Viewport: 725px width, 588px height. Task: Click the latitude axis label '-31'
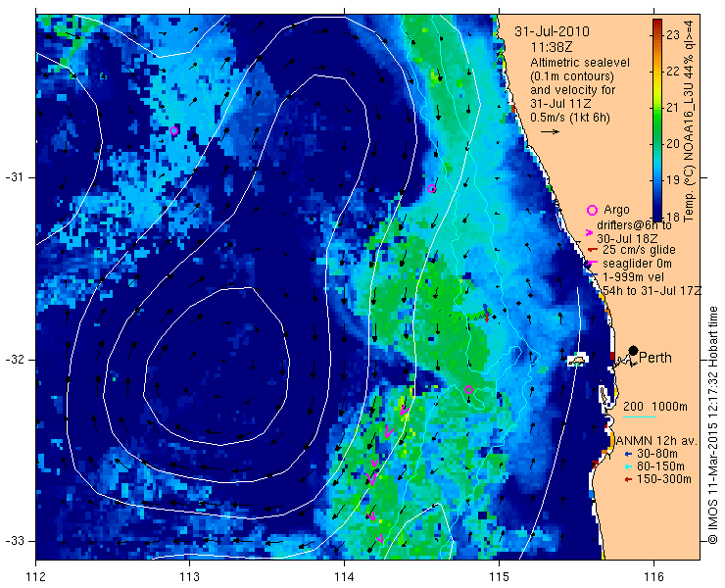14,177
